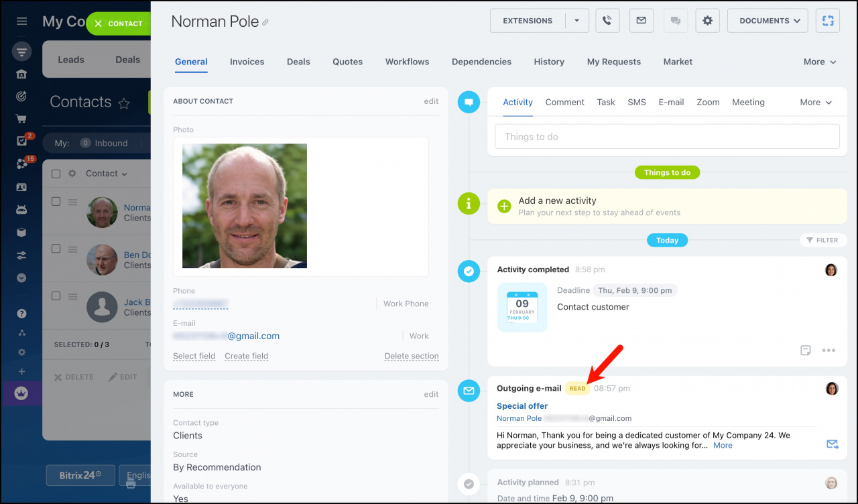
Task: Open the Workflows tab
Action: click(407, 62)
